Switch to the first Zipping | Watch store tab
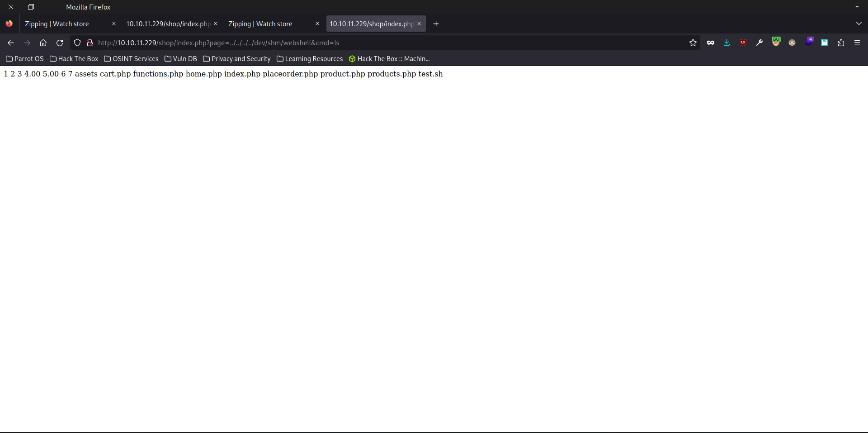Viewport: 868px width, 433px height. pyautogui.click(x=63, y=24)
